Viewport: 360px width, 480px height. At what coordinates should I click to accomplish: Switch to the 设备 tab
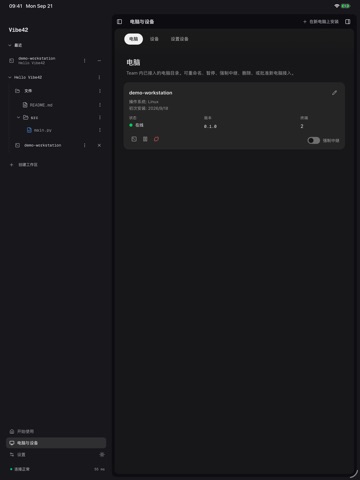(x=154, y=39)
